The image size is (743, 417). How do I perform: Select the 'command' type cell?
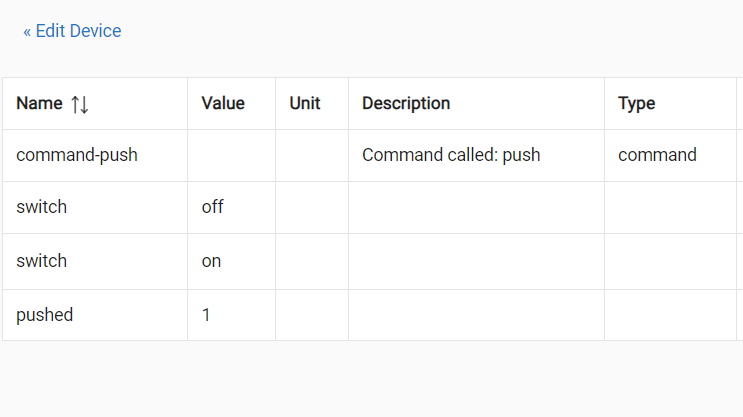[x=657, y=155]
